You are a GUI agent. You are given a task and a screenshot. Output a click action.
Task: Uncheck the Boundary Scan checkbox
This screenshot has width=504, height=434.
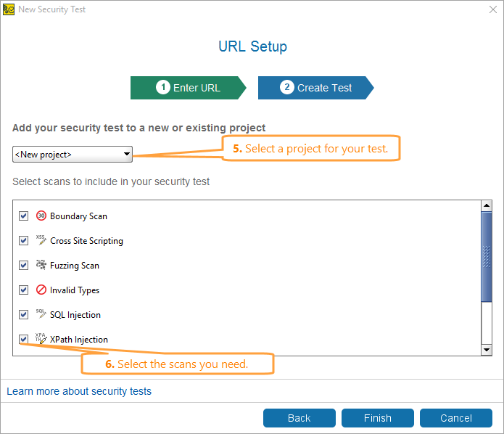point(23,216)
